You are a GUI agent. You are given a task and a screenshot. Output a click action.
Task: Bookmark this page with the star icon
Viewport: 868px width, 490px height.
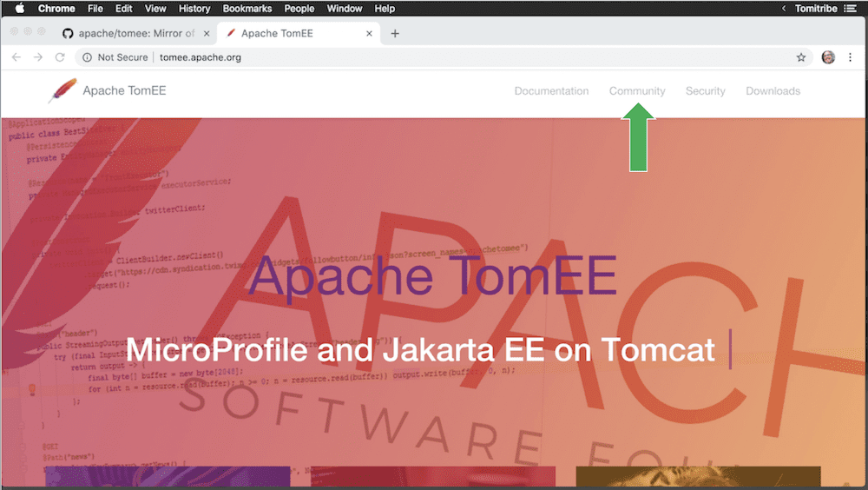[x=801, y=57]
